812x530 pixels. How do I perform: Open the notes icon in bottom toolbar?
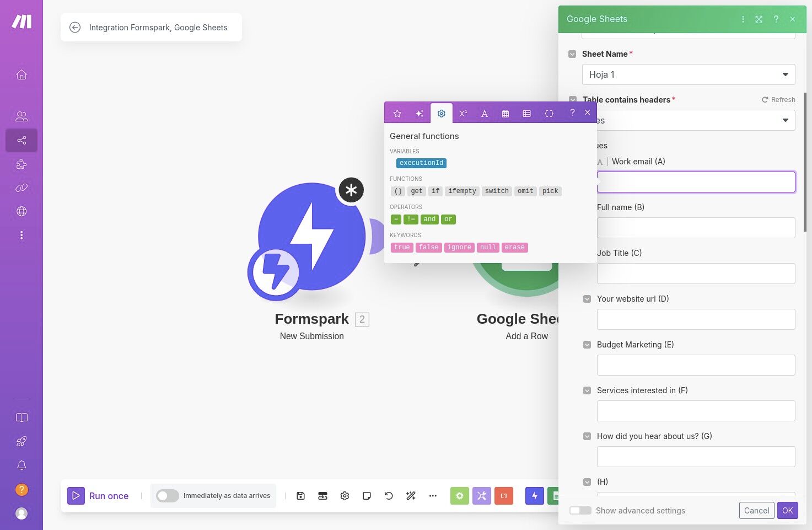367,496
